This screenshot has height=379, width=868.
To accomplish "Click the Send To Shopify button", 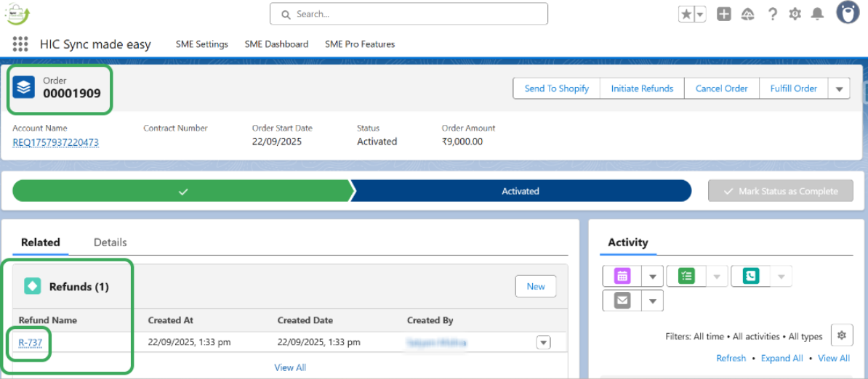I will [x=557, y=89].
